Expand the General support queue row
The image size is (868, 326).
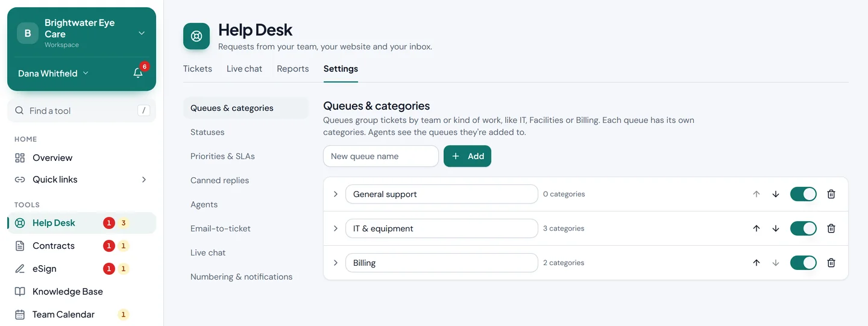click(x=336, y=194)
